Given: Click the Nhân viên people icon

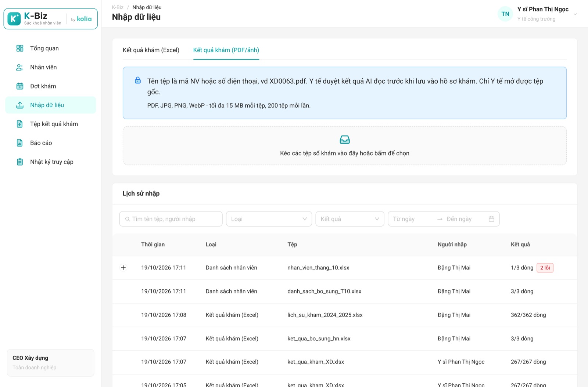Looking at the screenshot, I should [x=20, y=67].
